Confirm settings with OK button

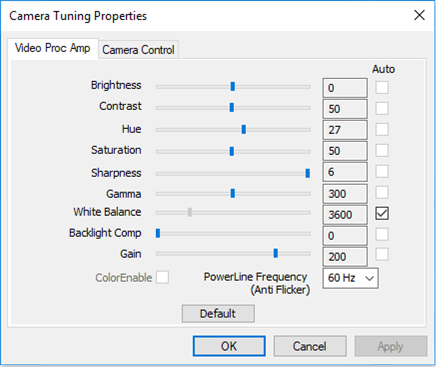pos(229,346)
